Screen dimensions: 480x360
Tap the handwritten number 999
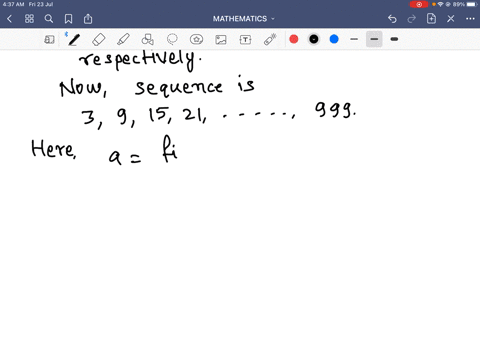click(335, 110)
